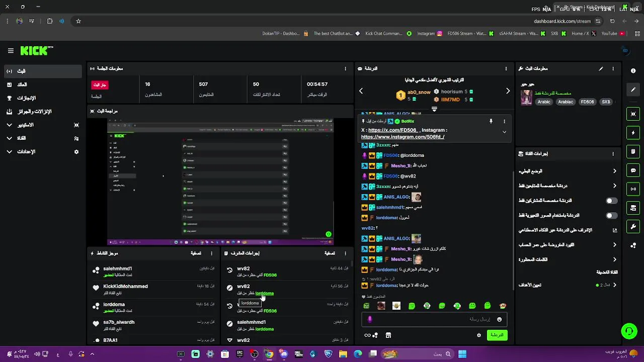Toggle the wrench widget in right toolbar

(633, 226)
